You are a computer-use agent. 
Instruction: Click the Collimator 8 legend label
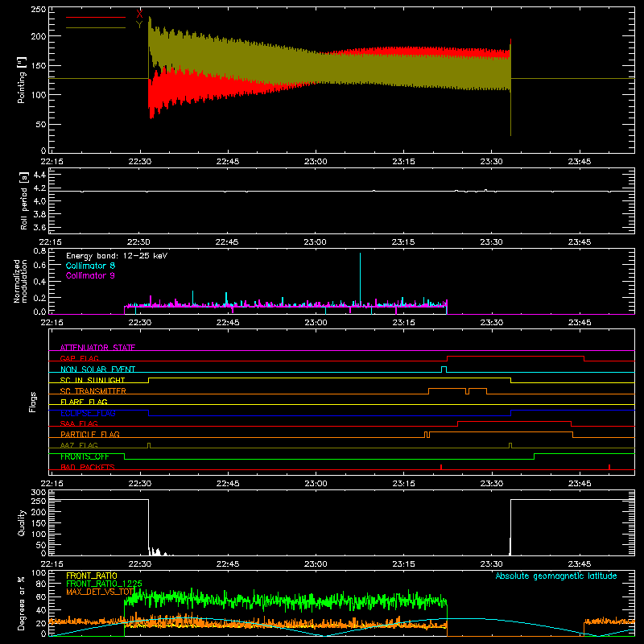90,266
